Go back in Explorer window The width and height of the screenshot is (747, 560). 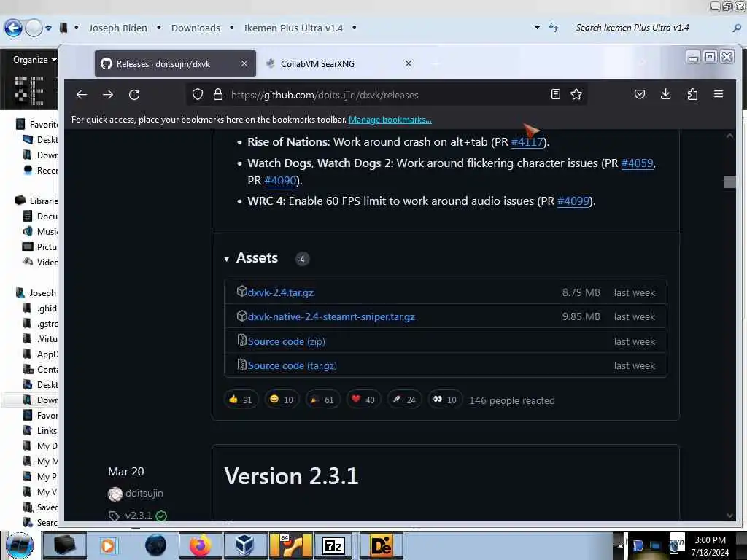point(13,28)
